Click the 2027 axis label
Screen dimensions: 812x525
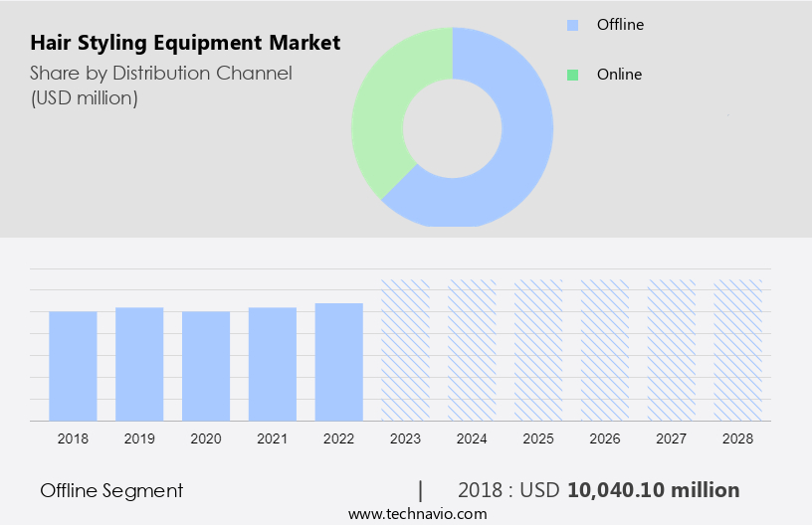coord(671,438)
